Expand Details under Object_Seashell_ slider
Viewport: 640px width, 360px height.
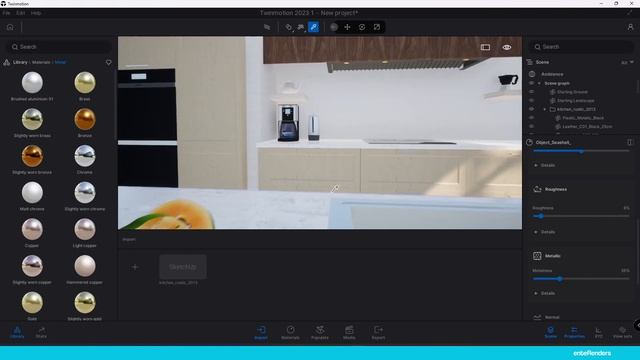(544, 165)
